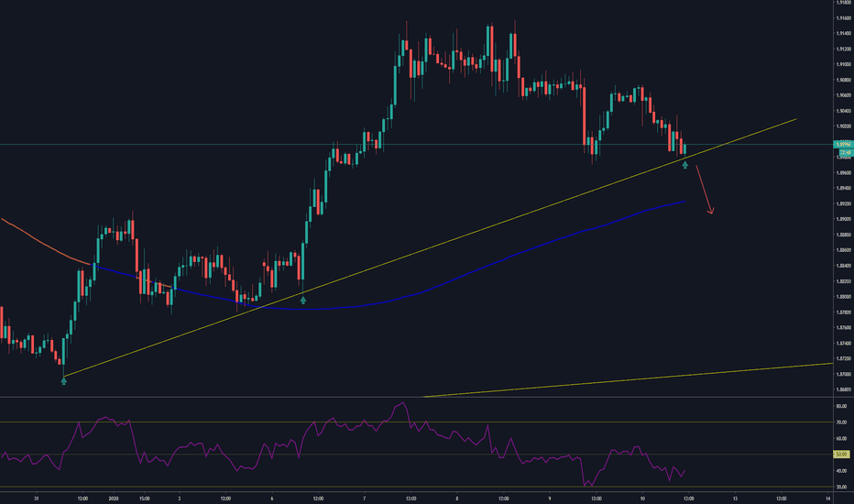Select the middle green up arrow marker

303,300
